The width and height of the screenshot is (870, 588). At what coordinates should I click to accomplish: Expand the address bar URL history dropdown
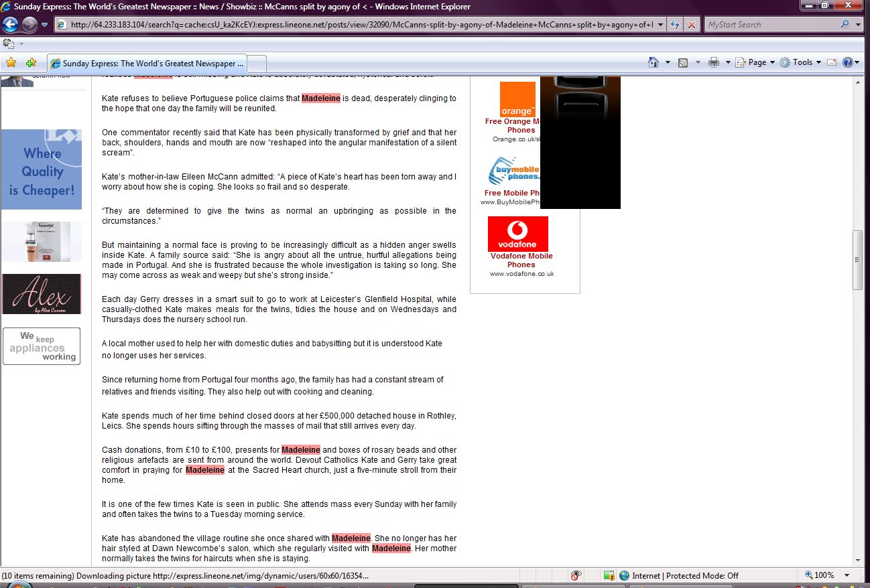tap(661, 25)
